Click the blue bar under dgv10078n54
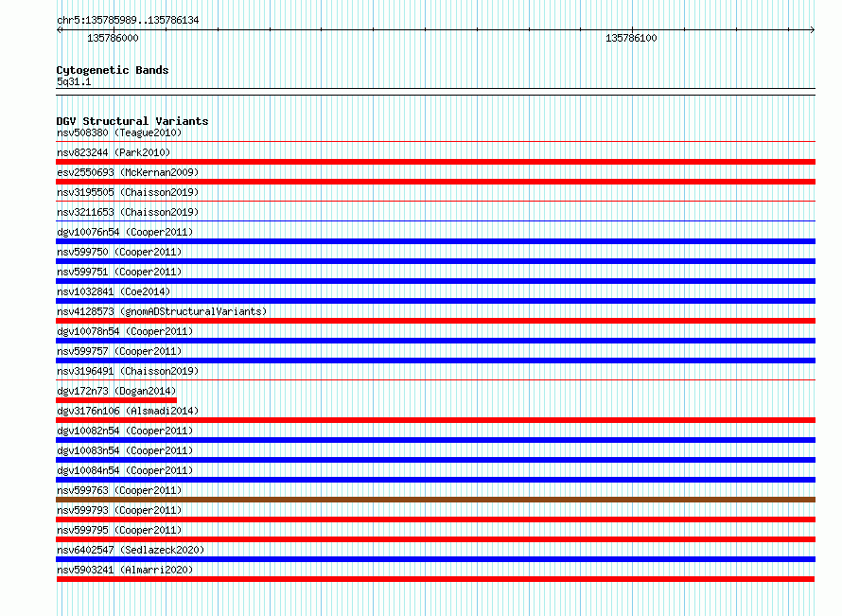This screenshot has width=842, height=616. pyautogui.click(x=435, y=341)
